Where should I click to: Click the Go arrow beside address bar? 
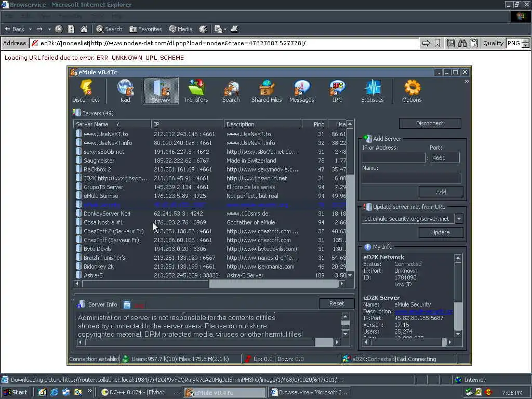coord(426,43)
